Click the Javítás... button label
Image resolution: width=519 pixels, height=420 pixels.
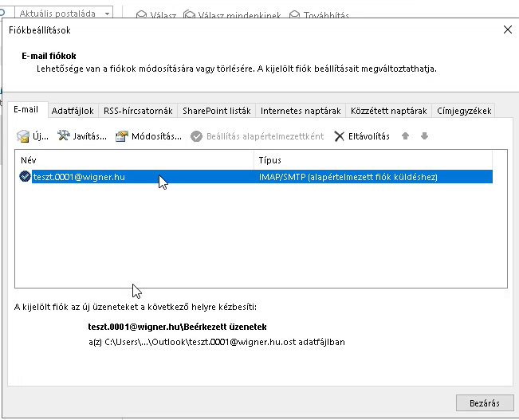click(x=90, y=136)
